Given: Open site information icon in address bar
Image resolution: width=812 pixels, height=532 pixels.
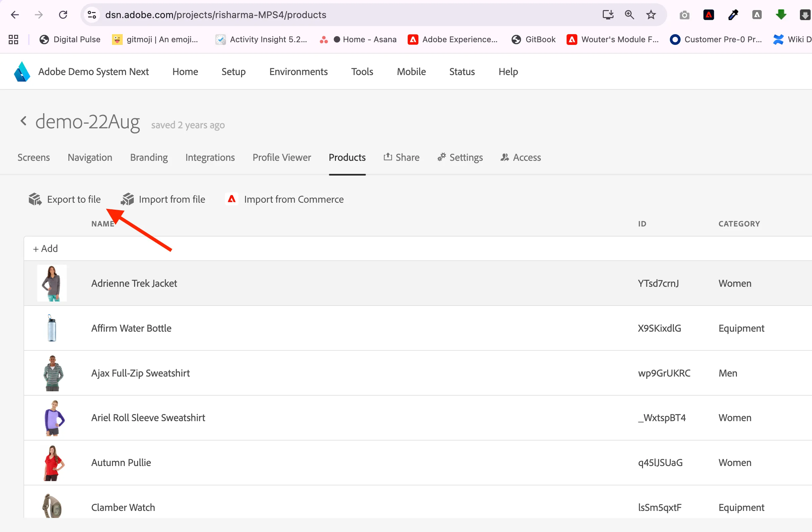Looking at the screenshot, I should pos(92,15).
